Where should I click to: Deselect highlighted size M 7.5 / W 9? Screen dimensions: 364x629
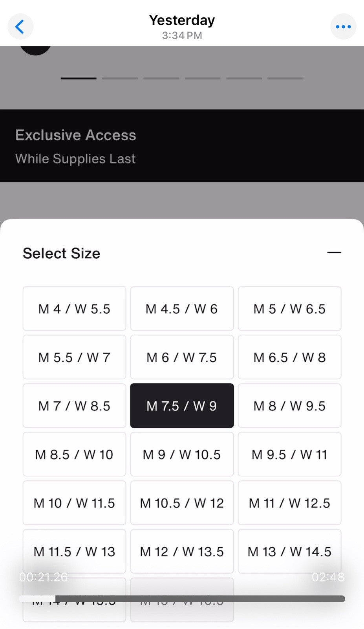182,406
